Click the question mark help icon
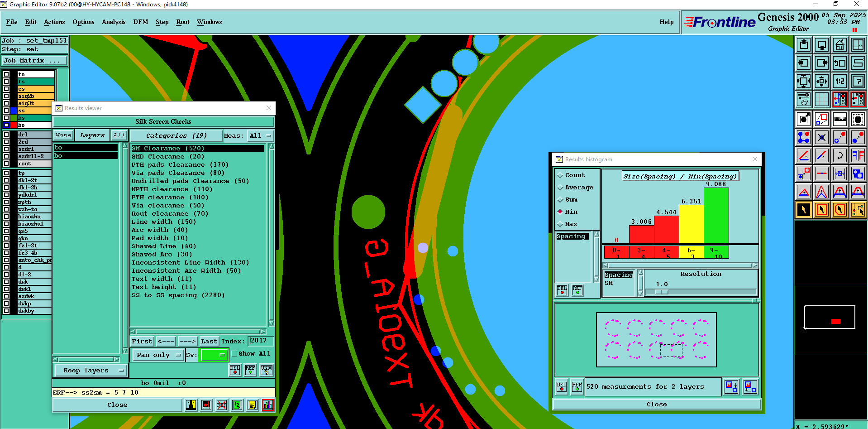This screenshot has width=868, height=429. click(x=858, y=81)
